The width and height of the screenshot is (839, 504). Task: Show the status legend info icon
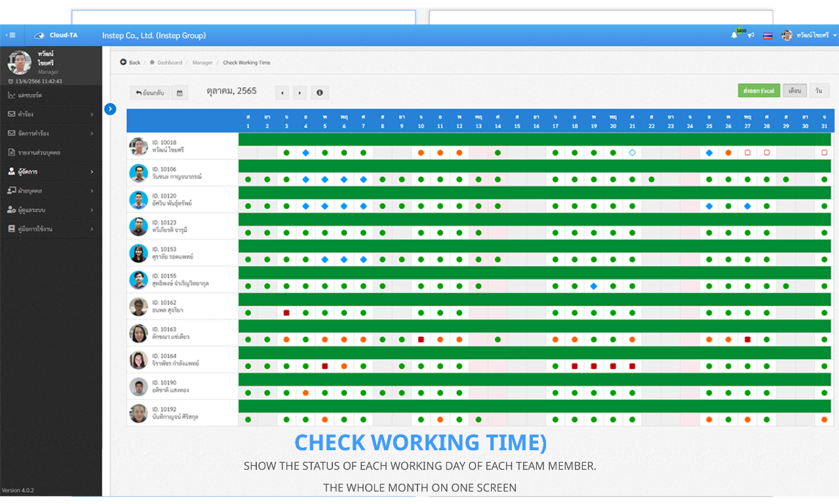click(x=319, y=93)
